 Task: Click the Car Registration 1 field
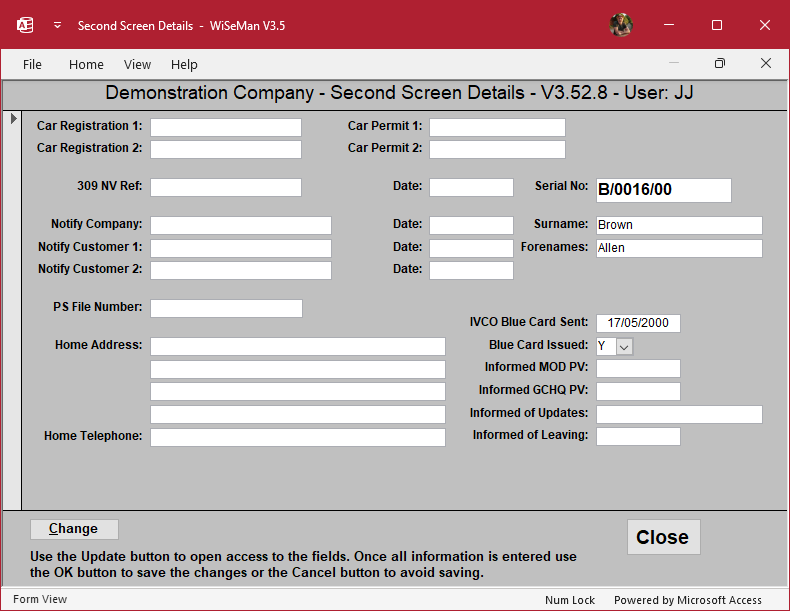tap(226, 127)
